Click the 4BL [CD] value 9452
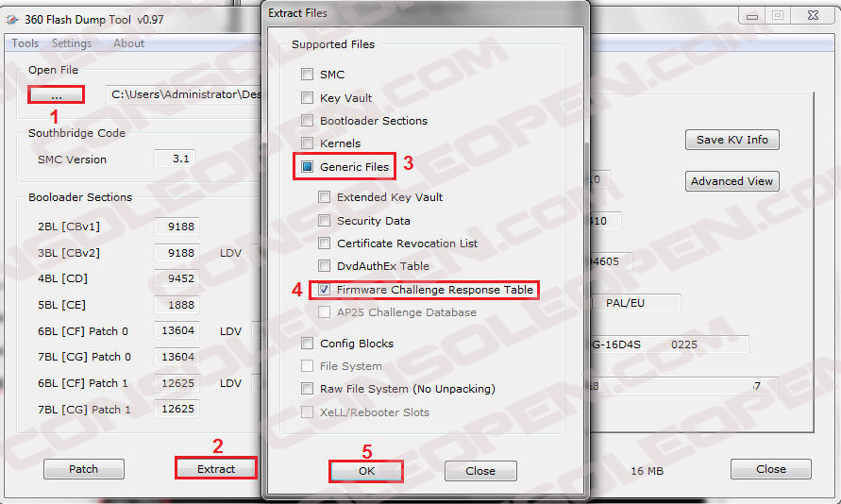 click(x=177, y=278)
